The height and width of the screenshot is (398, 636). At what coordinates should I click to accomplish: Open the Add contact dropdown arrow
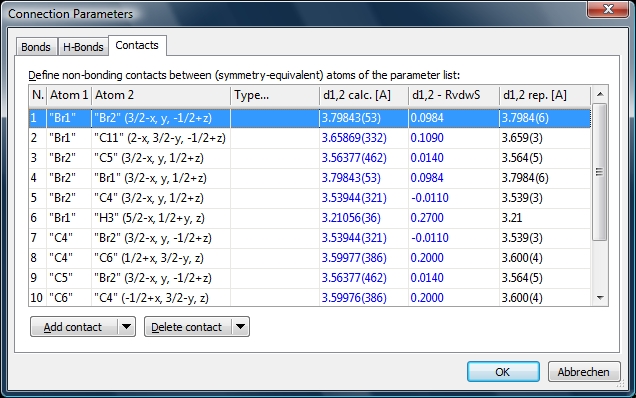click(127, 327)
